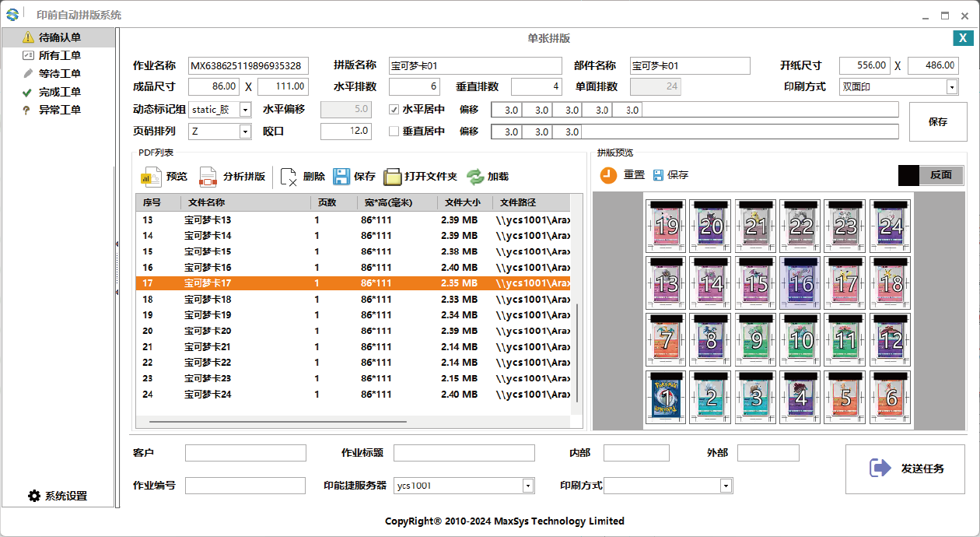The width and height of the screenshot is (980, 537).
Task: Click the 序号 column header
Action: click(159, 202)
